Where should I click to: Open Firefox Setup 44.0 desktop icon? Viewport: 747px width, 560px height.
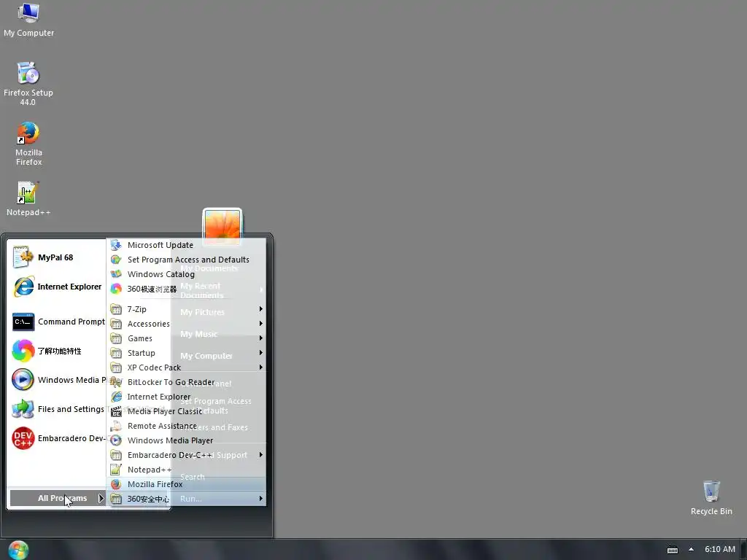point(28,83)
